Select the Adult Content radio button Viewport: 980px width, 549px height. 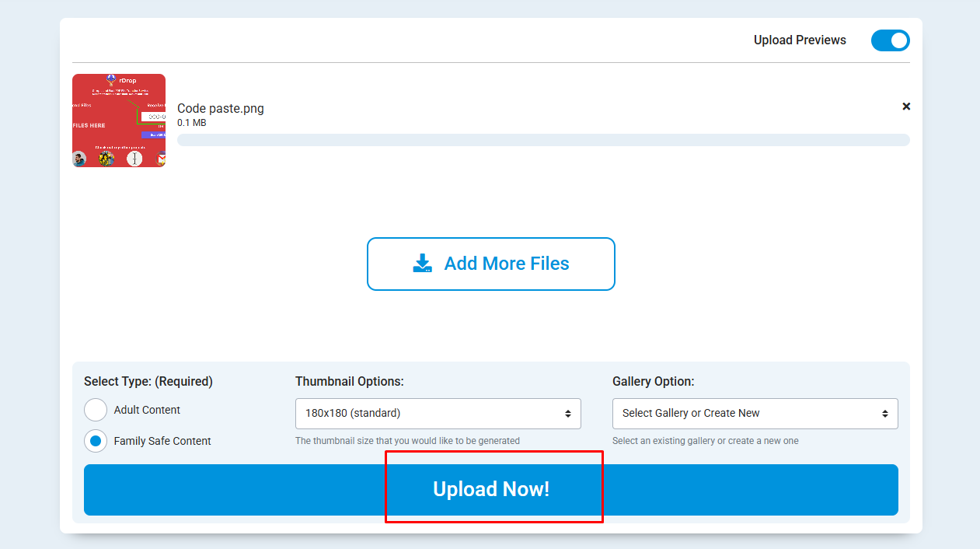pos(96,410)
